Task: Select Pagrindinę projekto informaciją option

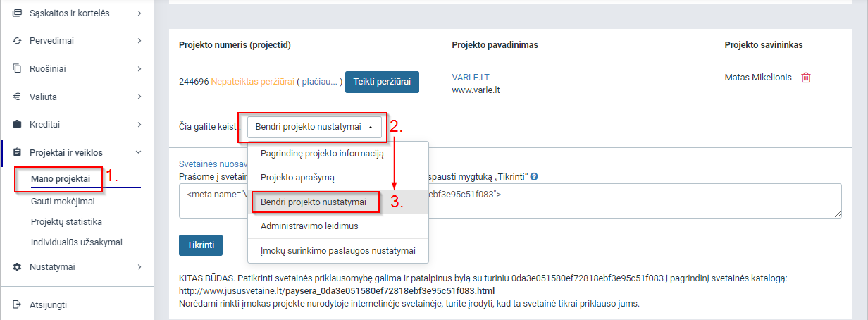Action: click(322, 154)
